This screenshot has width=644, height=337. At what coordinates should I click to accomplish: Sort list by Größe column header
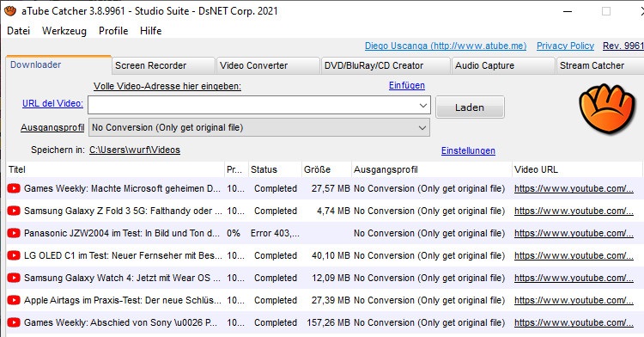tap(326, 169)
